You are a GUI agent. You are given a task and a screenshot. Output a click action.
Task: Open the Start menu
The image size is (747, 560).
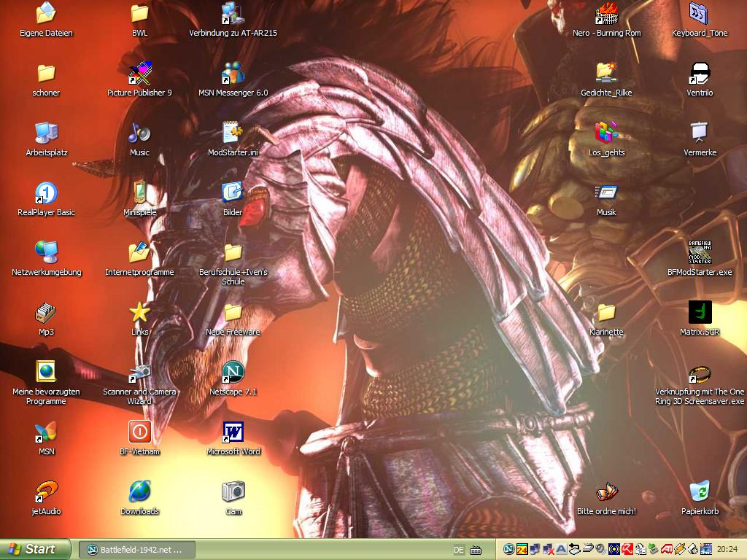[35, 550]
